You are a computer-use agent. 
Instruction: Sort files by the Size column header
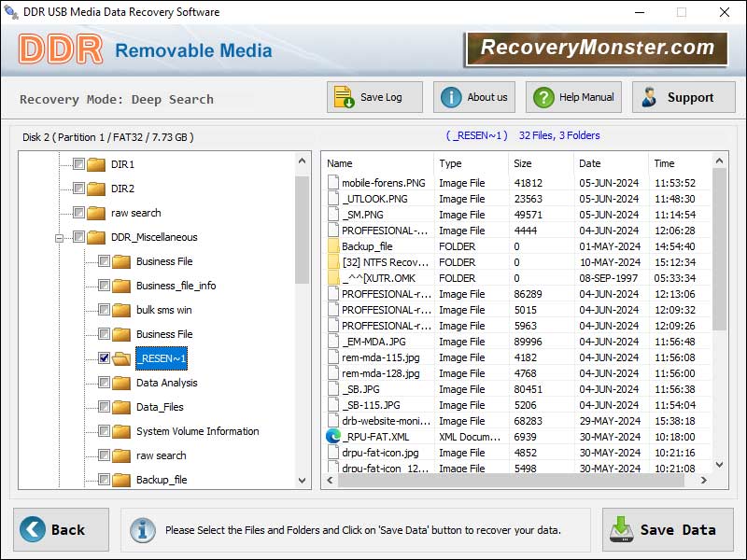pyautogui.click(x=520, y=161)
